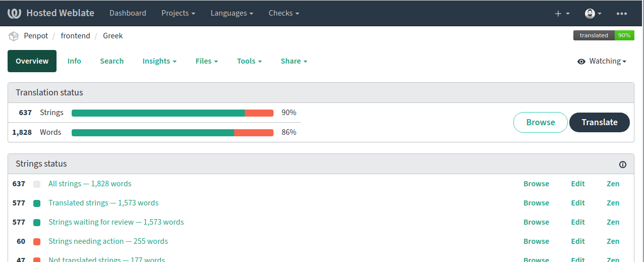Switch to the Info tab
The width and height of the screenshot is (644, 262).
coord(74,61)
